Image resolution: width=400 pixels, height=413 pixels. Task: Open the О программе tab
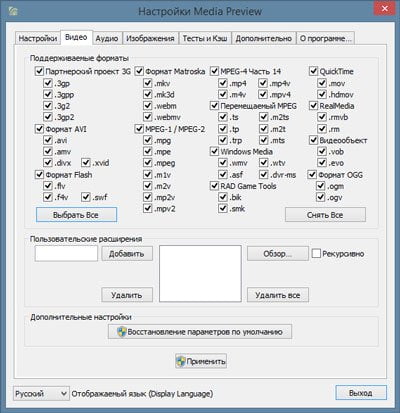tap(325, 38)
